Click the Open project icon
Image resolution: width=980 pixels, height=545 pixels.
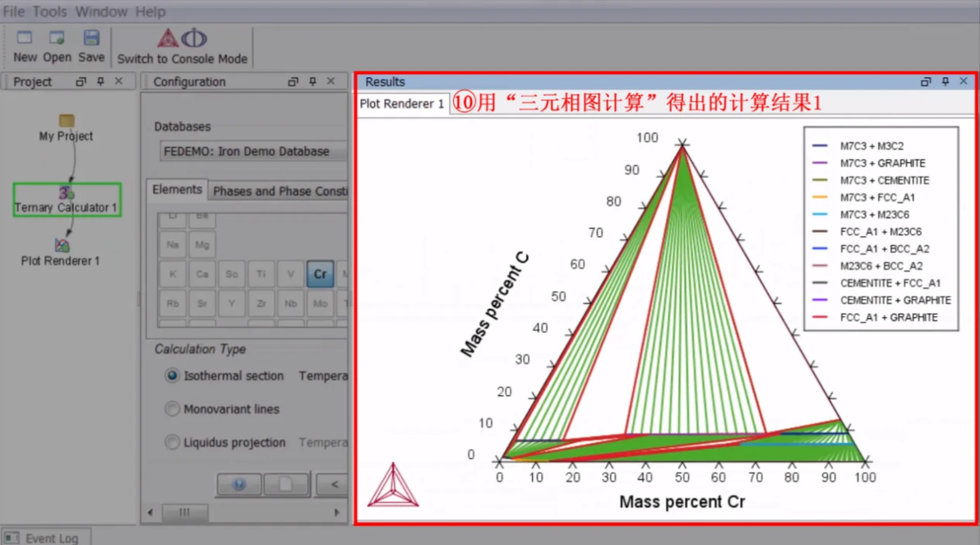click(57, 38)
